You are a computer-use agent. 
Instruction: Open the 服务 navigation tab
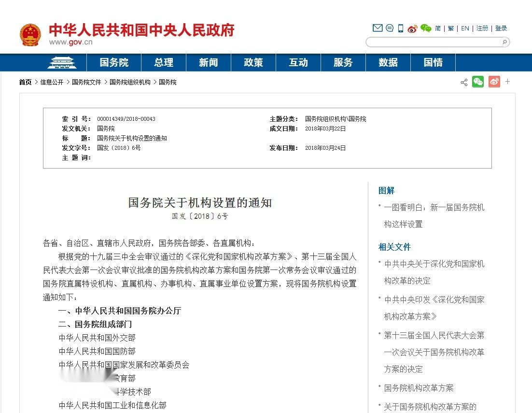(x=343, y=62)
